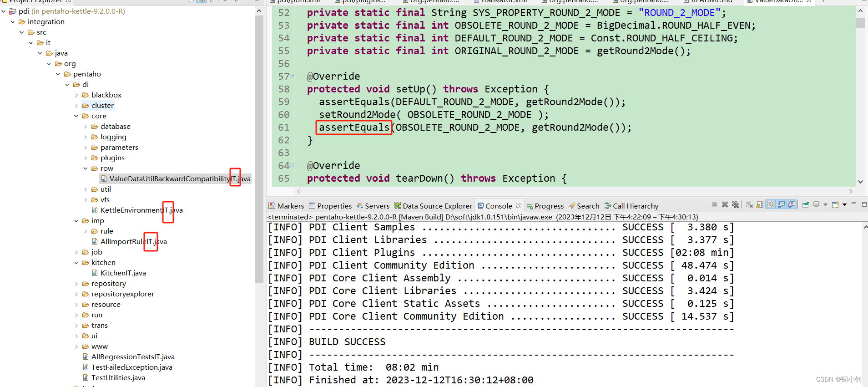868x387 pixels.
Task: Switch to the Markers tab
Action: click(286, 206)
